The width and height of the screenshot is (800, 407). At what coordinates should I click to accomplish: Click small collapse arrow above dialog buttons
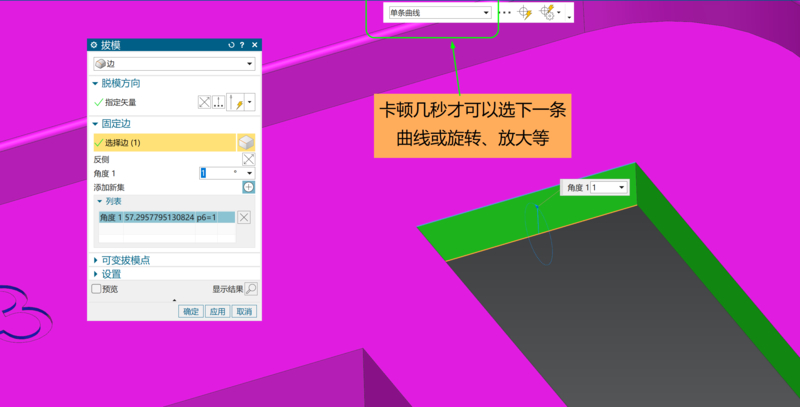click(x=174, y=300)
